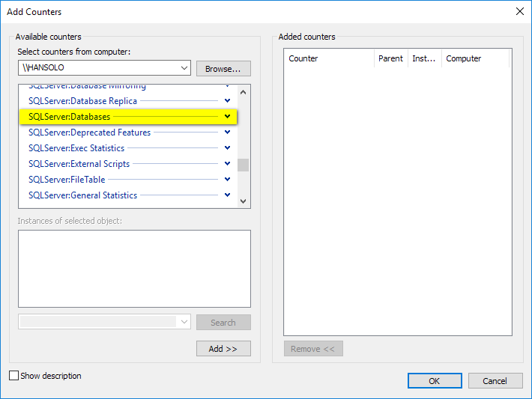The width and height of the screenshot is (532, 399).
Task: Expand SQLServer:Deprecated Features chevron
Action: (x=227, y=133)
